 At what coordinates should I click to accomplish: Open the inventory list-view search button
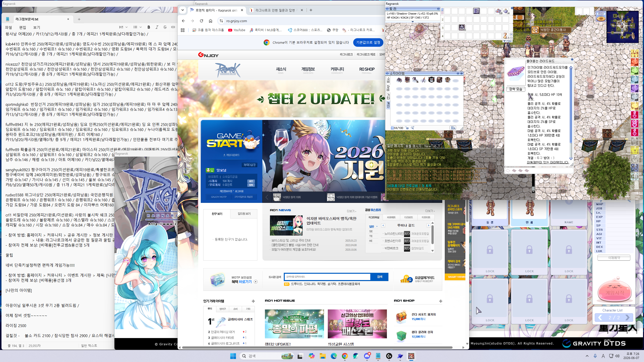pyautogui.click(x=453, y=128)
